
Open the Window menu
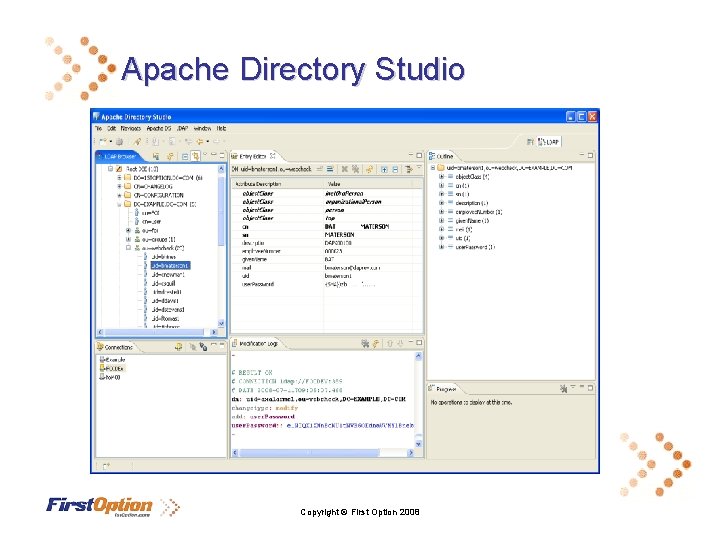202,129
